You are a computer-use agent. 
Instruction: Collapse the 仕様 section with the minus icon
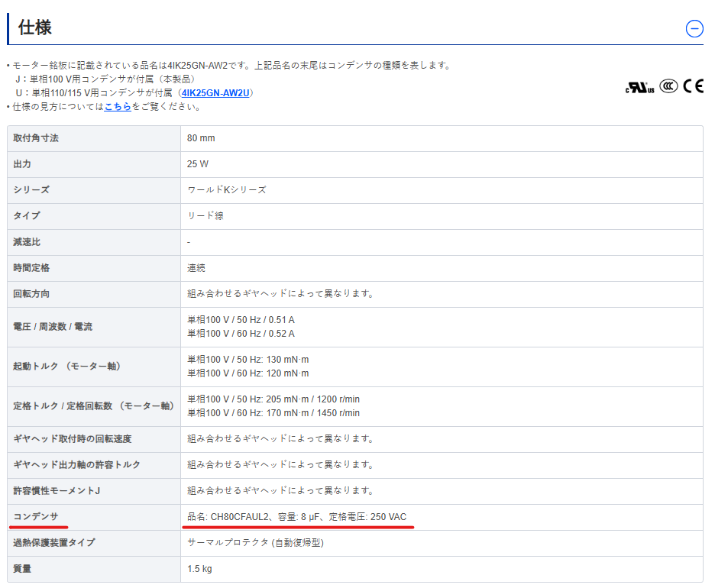[694, 29]
